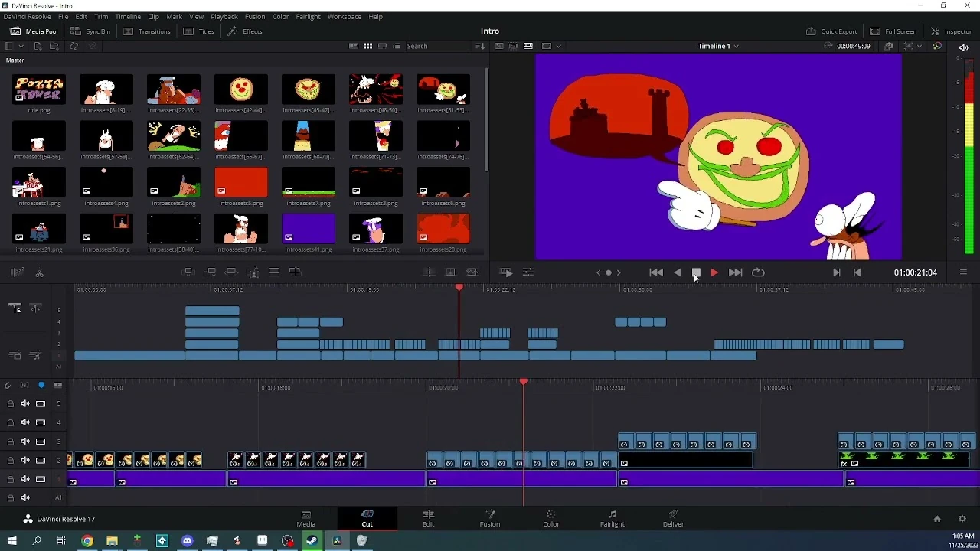Click the Full Screen button

(893, 31)
